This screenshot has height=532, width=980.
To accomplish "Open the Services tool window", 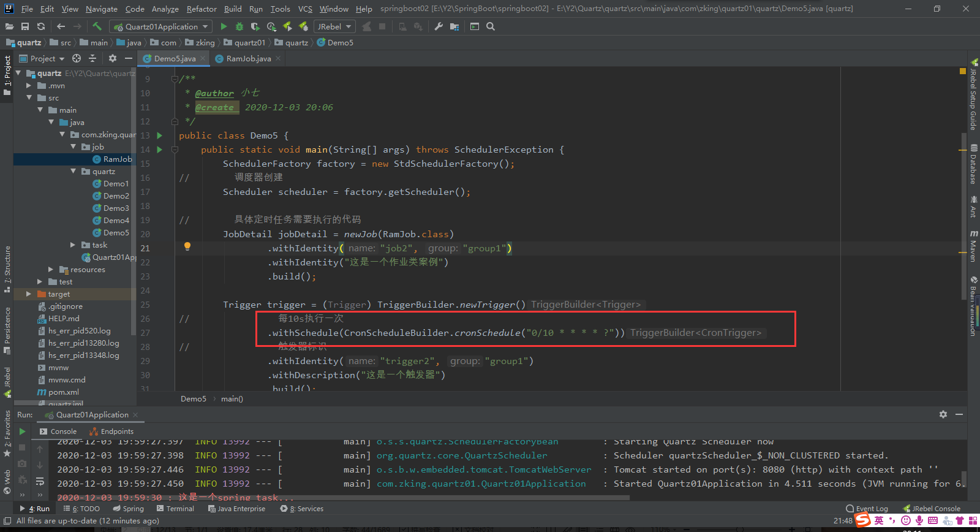I will point(302,509).
